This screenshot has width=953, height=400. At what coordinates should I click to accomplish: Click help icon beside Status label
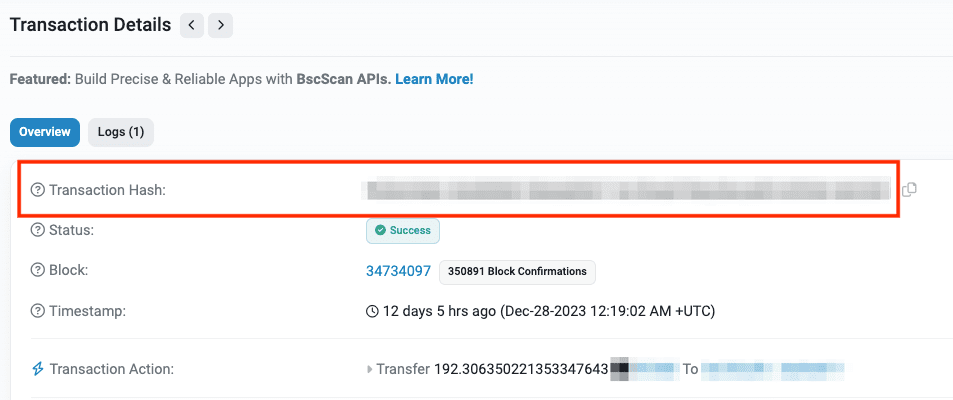[x=38, y=230]
